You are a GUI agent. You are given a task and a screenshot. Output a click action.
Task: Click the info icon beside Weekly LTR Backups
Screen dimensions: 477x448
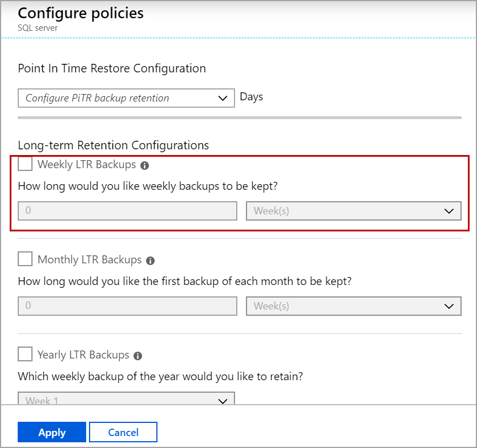tap(145, 166)
